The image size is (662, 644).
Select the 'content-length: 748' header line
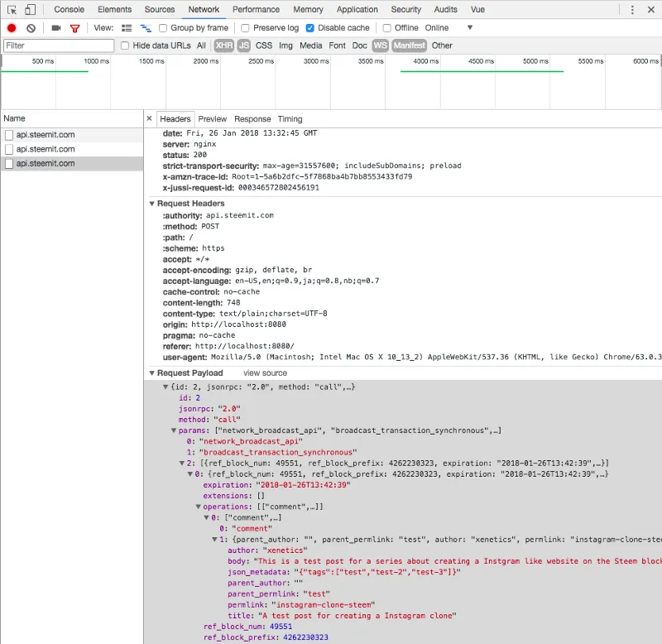pyautogui.click(x=201, y=303)
